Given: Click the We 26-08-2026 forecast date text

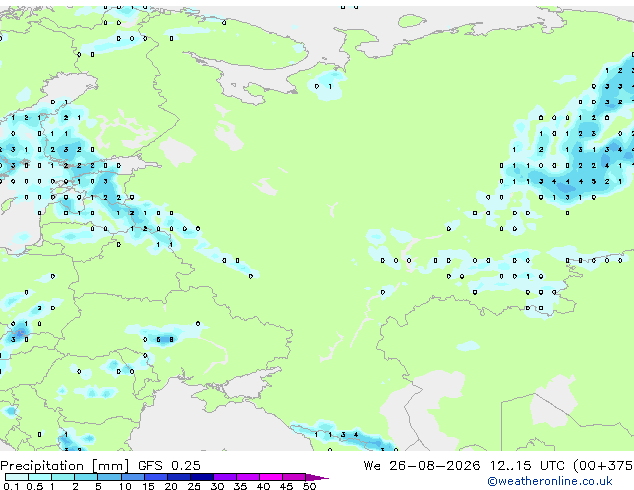Looking at the screenshot, I should click(x=422, y=466).
